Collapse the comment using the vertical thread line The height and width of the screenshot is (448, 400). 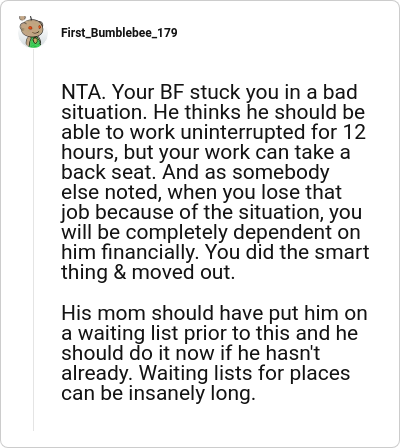(x=33, y=240)
